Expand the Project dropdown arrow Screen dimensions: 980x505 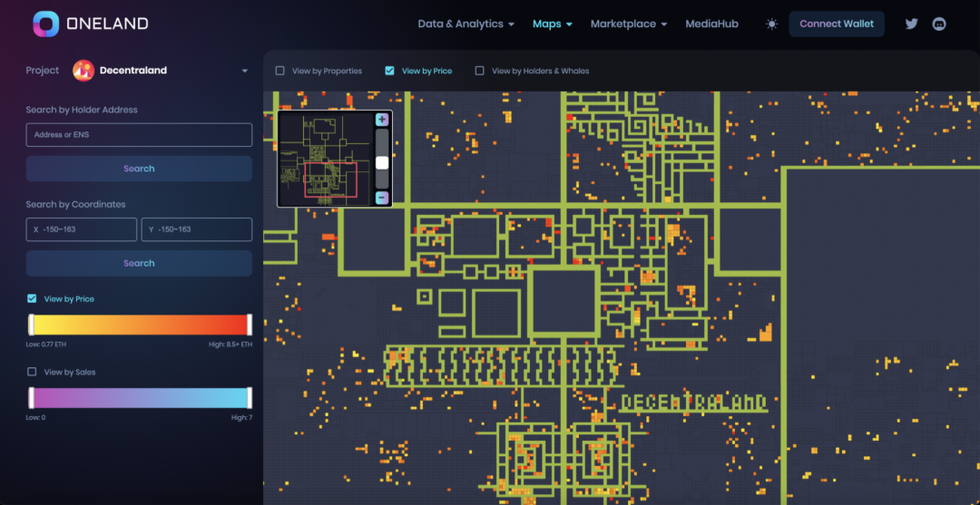pyautogui.click(x=245, y=71)
